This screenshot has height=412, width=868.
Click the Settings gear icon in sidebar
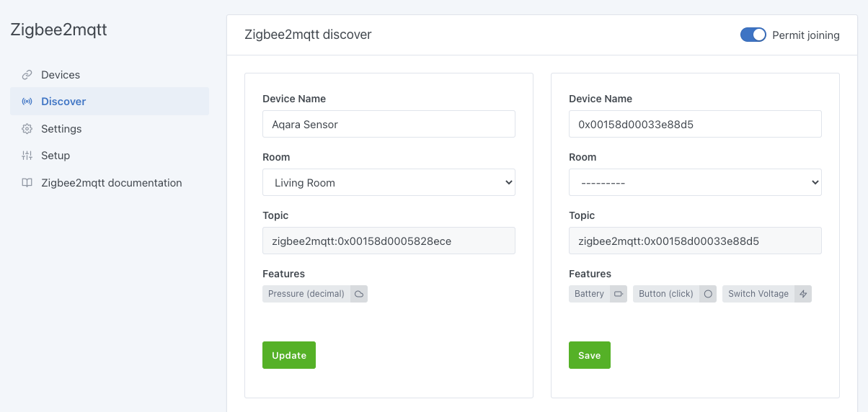(x=27, y=129)
